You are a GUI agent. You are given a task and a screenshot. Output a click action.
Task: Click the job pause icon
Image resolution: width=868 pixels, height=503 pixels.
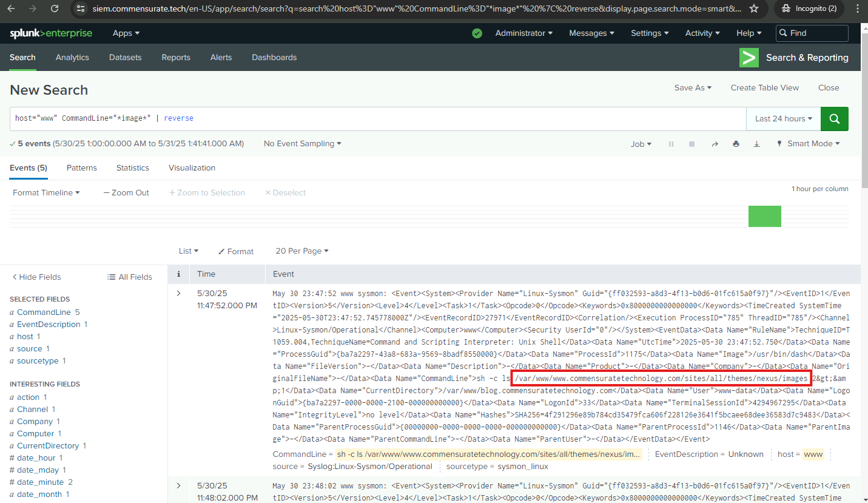[x=671, y=144]
